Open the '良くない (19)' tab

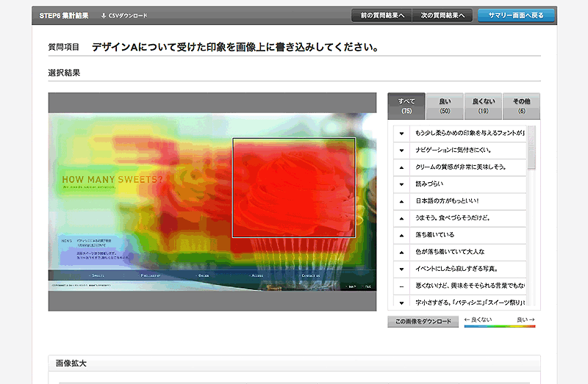[x=483, y=106]
